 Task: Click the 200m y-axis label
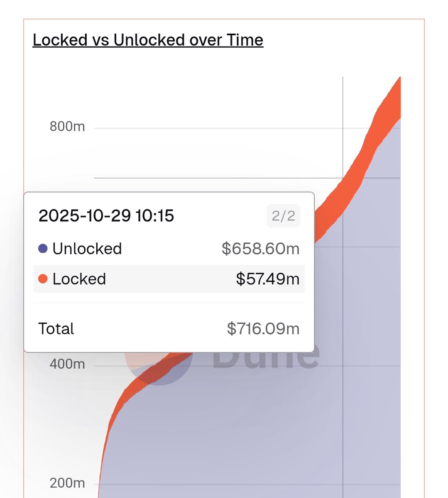pyautogui.click(x=67, y=483)
